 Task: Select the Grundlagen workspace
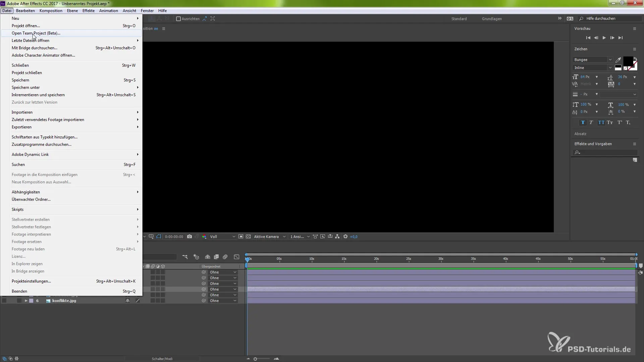tap(492, 19)
